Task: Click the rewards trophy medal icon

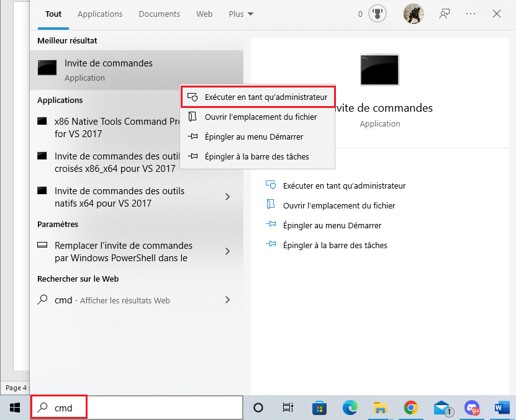Action: click(x=377, y=14)
